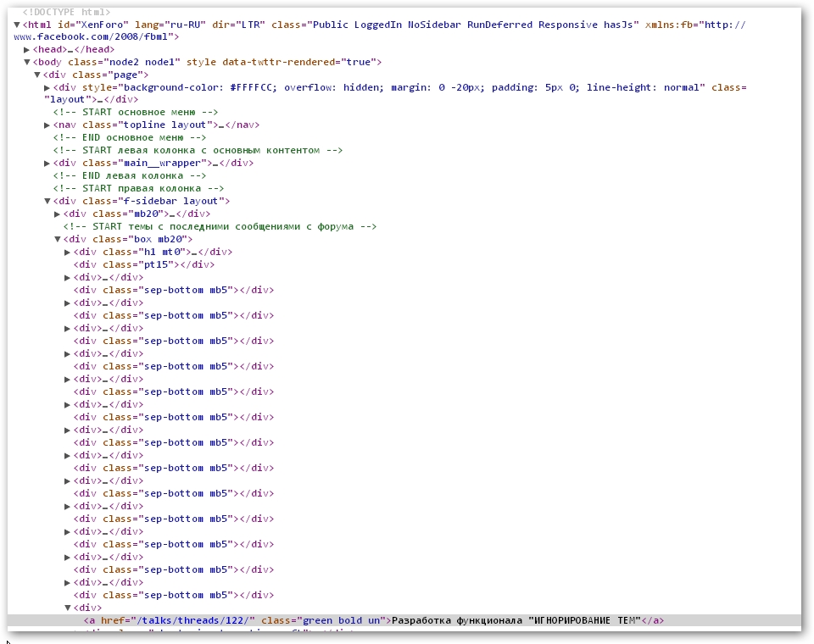Select the "START основное меню" comment

(136, 113)
